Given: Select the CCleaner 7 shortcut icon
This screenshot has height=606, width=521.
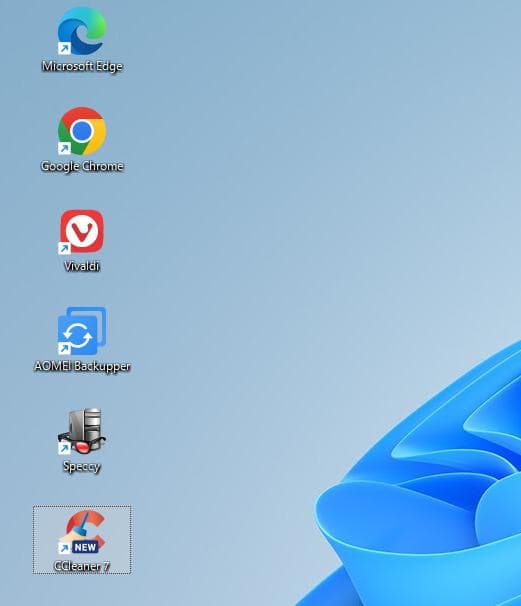Looking at the screenshot, I should click(82, 531).
